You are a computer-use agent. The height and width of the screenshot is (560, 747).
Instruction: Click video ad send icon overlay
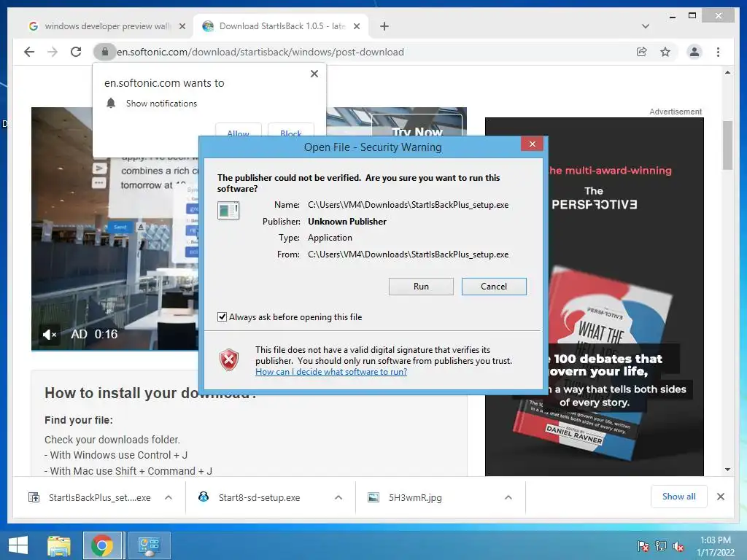pyautogui.click(x=99, y=168)
